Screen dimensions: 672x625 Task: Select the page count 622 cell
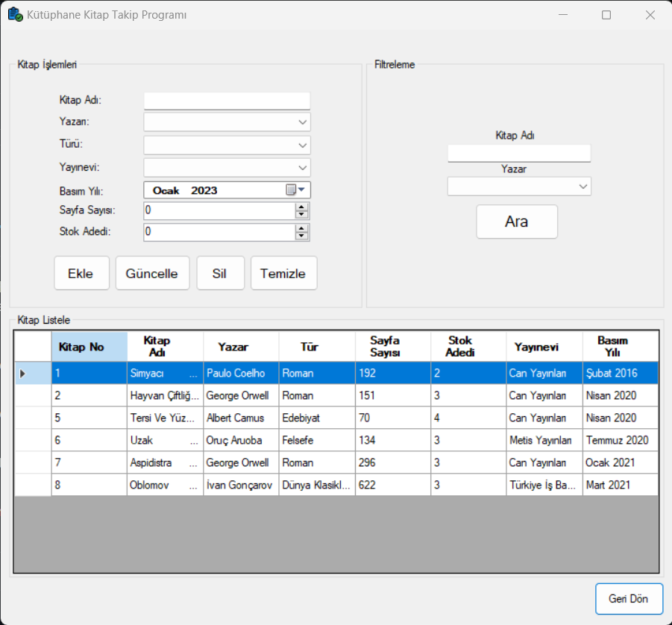393,485
